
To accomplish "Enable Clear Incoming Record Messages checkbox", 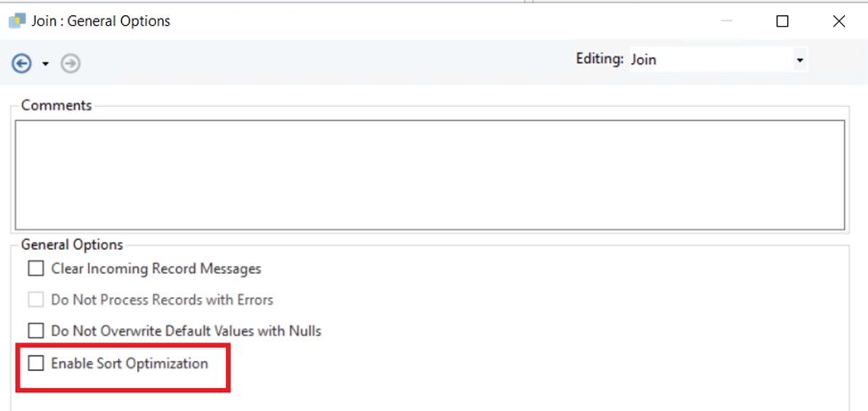I will click(x=36, y=269).
